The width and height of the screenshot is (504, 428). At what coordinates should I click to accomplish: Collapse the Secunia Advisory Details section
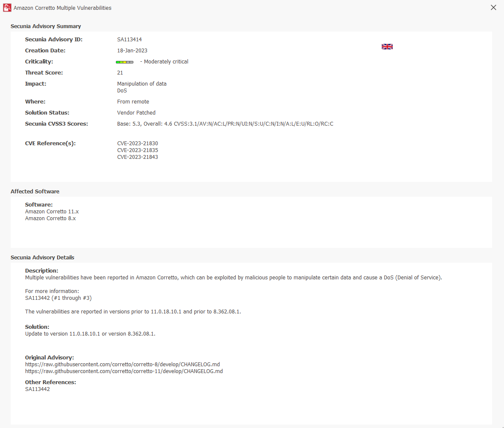click(x=42, y=257)
